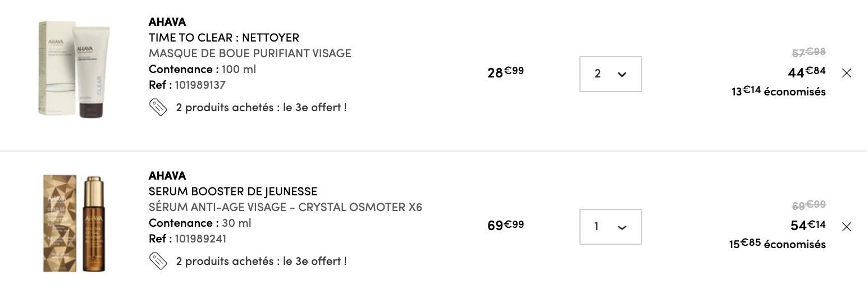Remove the Time to Clear mask from cart
This screenshot has width=868, height=293.
(847, 73)
